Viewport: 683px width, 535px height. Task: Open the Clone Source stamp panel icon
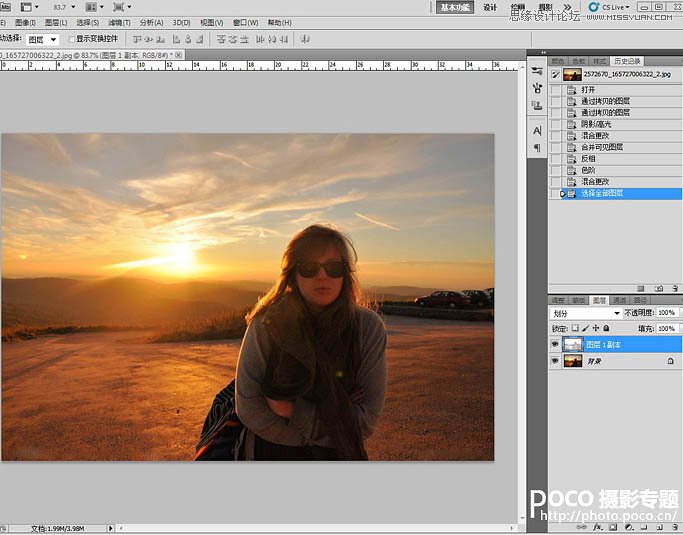(537, 104)
